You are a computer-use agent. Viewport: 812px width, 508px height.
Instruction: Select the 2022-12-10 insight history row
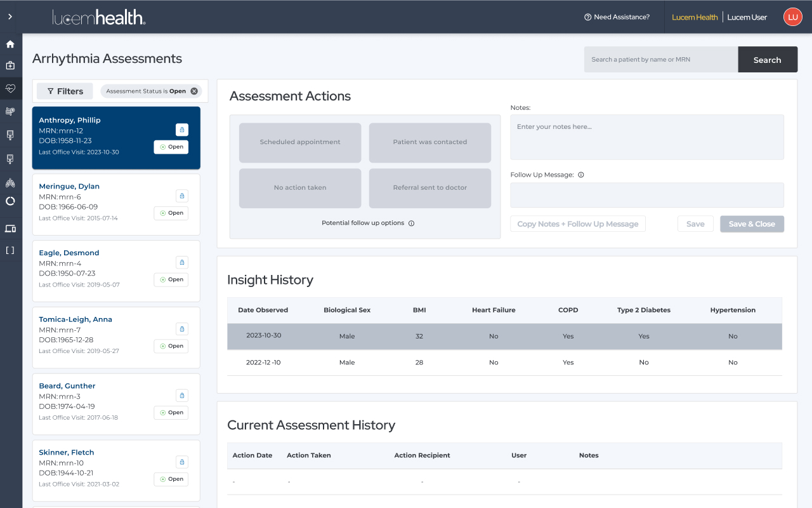click(504, 363)
